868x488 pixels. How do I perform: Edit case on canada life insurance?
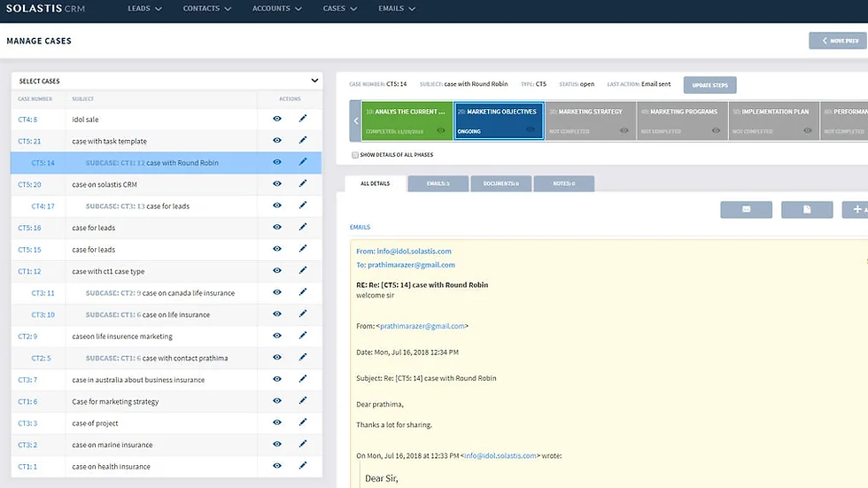pos(303,291)
